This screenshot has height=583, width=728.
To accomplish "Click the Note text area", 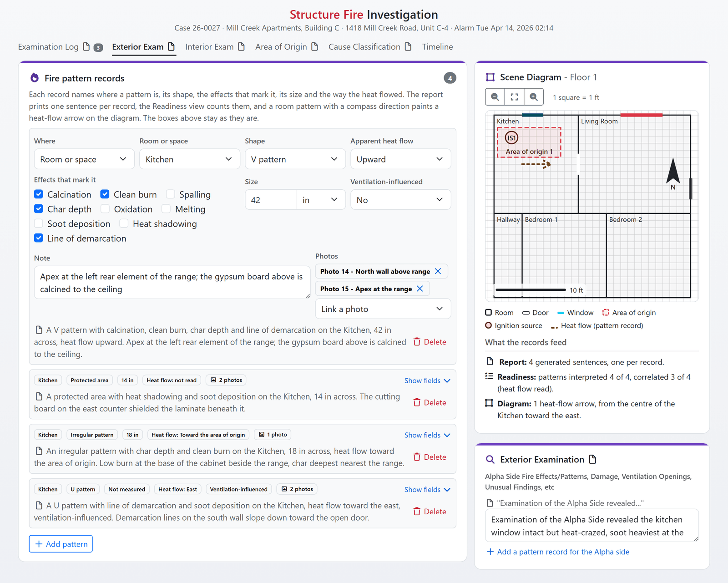I will 172,282.
